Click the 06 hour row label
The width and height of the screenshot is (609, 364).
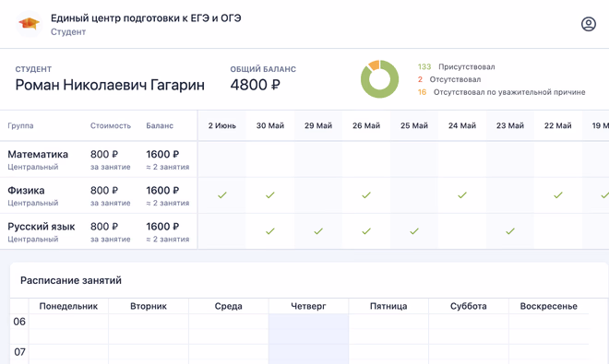[19, 322]
